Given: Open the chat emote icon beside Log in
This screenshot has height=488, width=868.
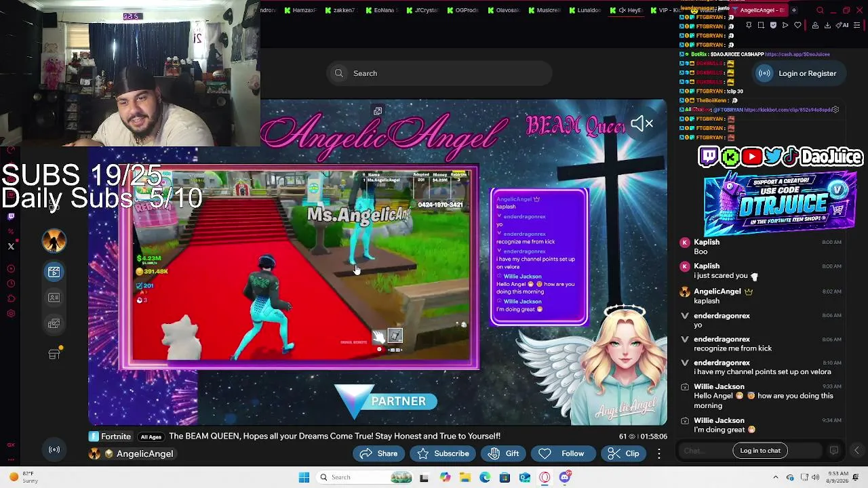Looking at the screenshot, I should (834, 451).
